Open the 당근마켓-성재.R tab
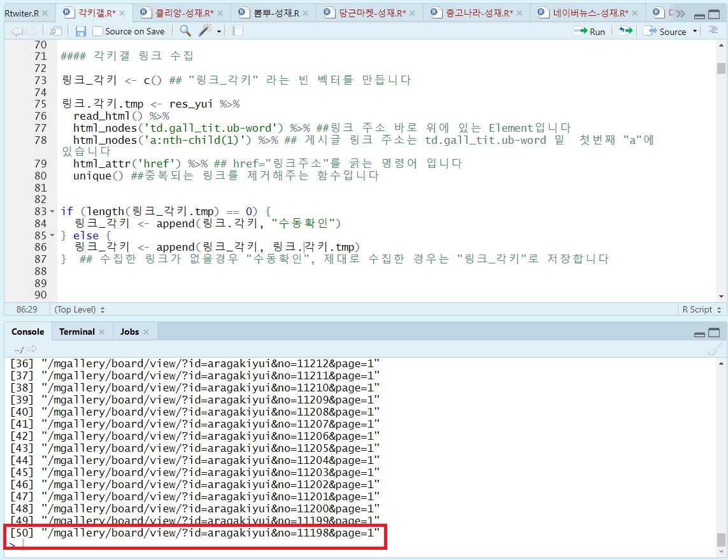Viewport: 728px width, 560px height. click(x=373, y=13)
